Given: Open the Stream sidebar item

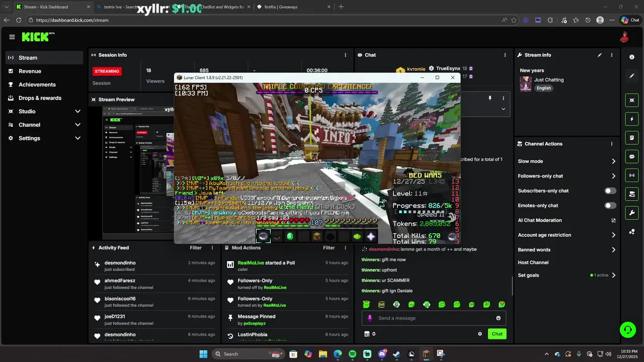Looking at the screenshot, I should 44,58.
